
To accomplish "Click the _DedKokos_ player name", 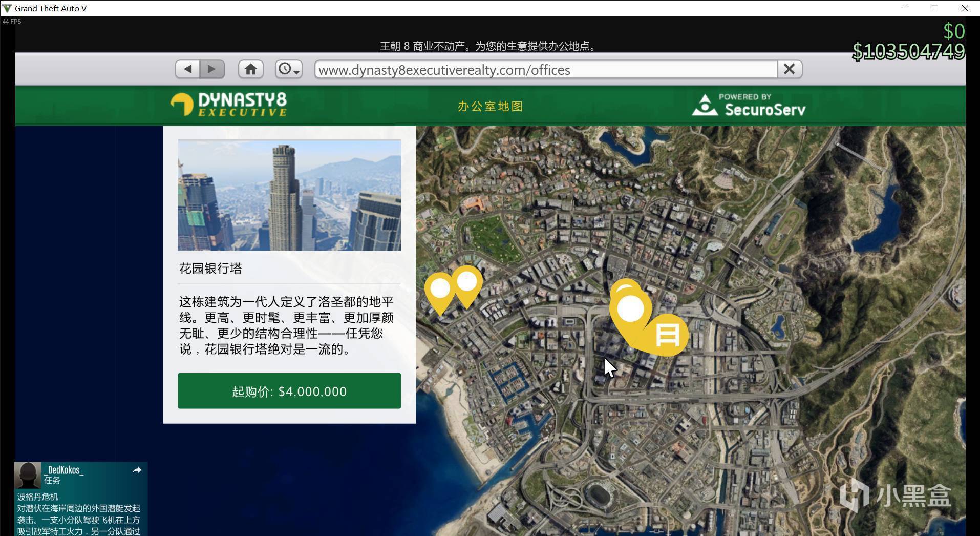I will 64,470.
